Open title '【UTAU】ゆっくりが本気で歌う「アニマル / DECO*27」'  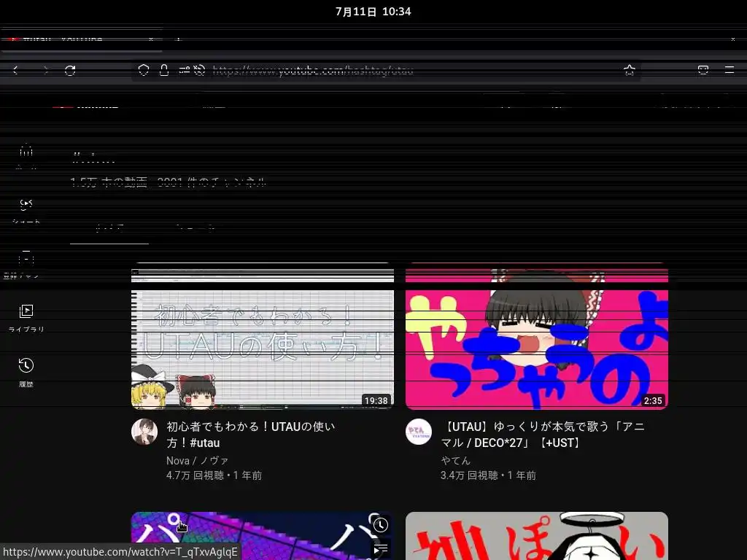click(543, 435)
